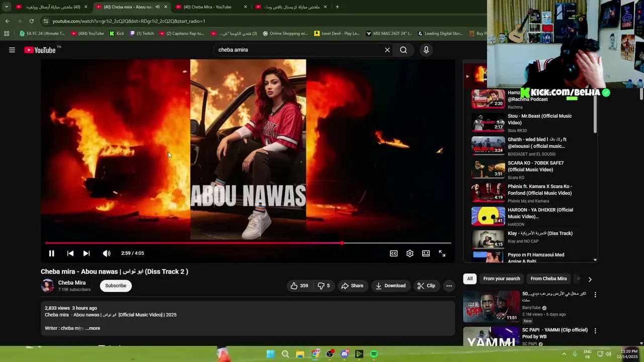This screenshot has width=644, height=362.
Task: Open the Cheba Mira channel name link
Action: [72, 283]
